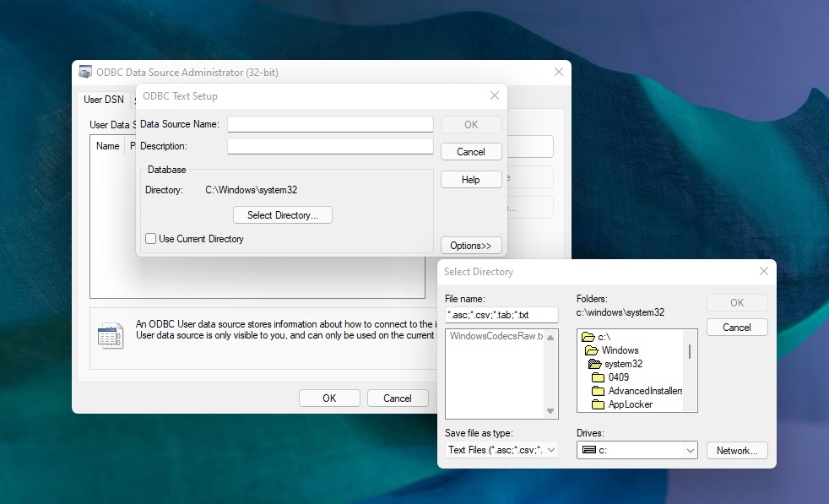Screen dimensions: 829x504
Task: Open Help from the ODBC Text Setup dialog
Action: [470, 179]
